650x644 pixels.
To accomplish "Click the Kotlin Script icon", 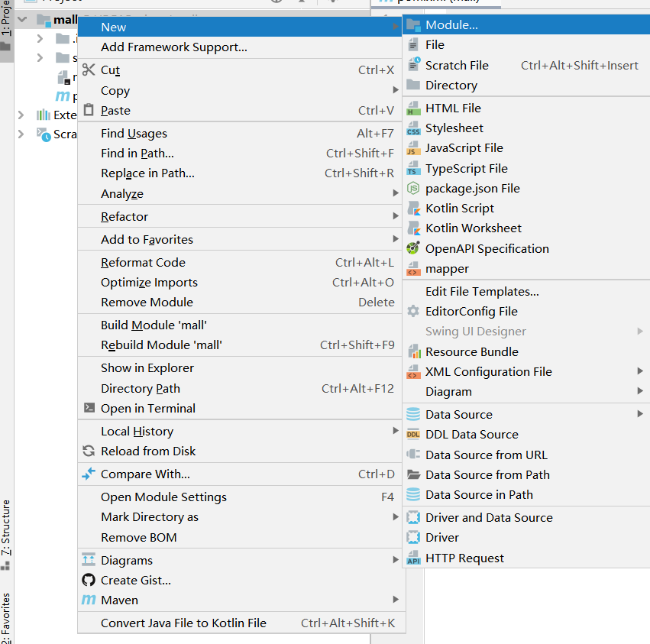I will click(413, 208).
